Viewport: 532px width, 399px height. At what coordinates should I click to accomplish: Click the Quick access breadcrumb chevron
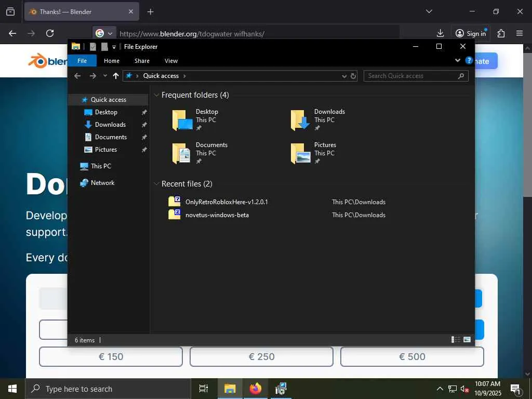coord(184,76)
